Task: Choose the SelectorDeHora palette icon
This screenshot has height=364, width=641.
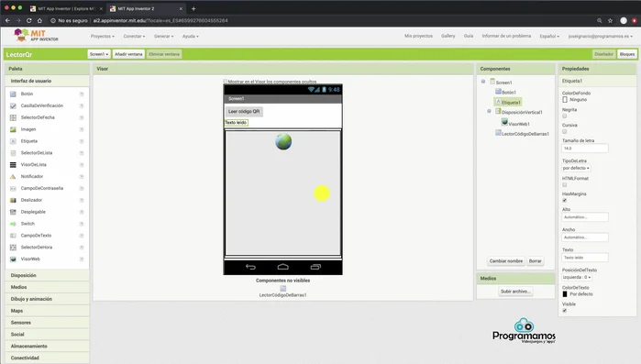Action: pos(13,248)
